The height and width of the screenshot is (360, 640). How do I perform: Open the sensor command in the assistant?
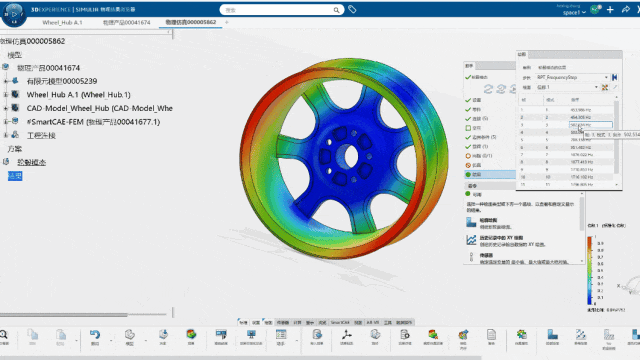tap(518, 258)
